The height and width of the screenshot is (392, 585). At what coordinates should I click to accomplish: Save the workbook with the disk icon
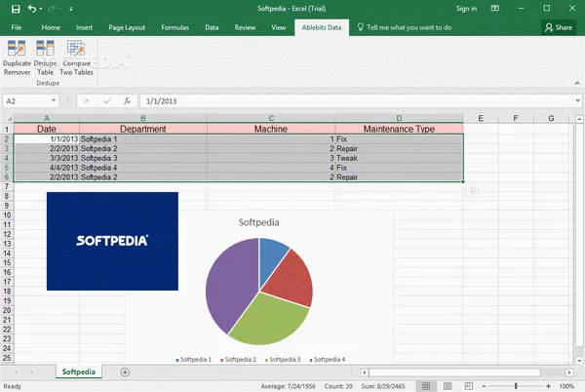pyautogui.click(x=16, y=9)
